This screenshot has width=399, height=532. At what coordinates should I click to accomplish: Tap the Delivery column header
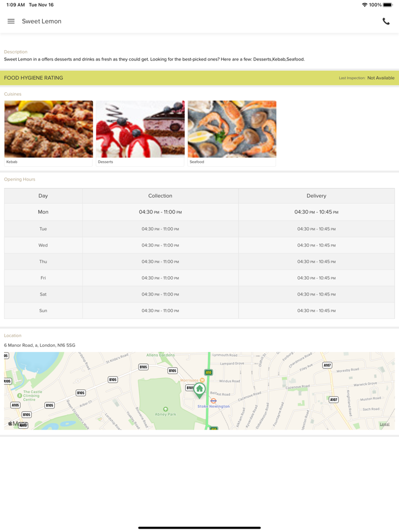(x=316, y=196)
